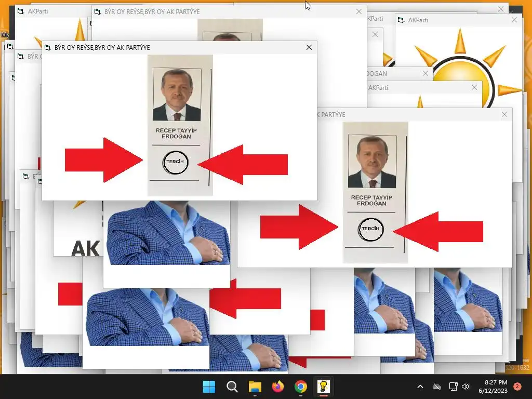Image resolution: width=532 pixels, height=399 pixels.
Task: Click the right AKParti window's title icon
Action: pyautogui.click(x=401, y=20)
